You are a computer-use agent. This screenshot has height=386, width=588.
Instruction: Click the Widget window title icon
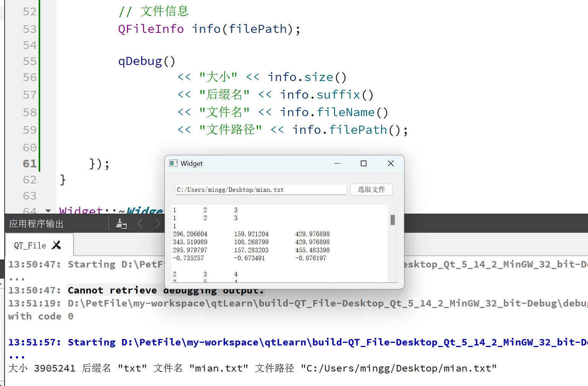coord(173,163)
